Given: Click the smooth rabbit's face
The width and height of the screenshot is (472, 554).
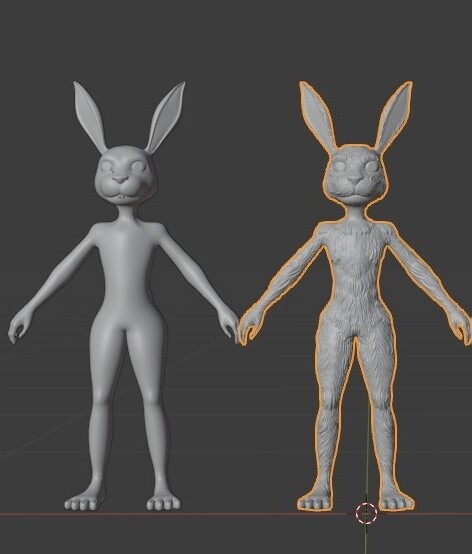Looking at the screenshot, I should (x=124, y=175).
